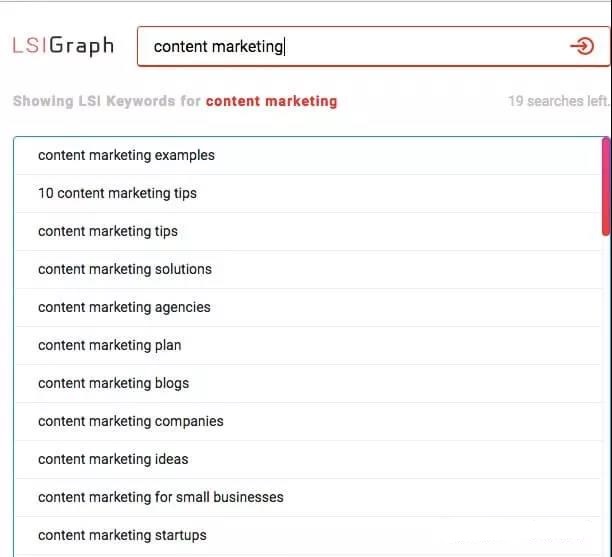Click the search submit arrow icon

click(581, 46)
